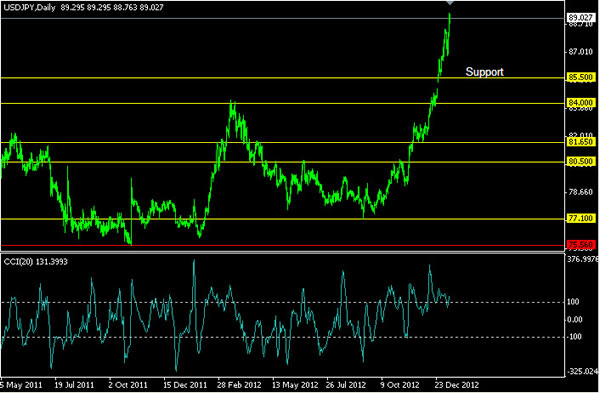This screenshot has height=393, width=600.
Task: Click the 376.9978 CCI scale maximum
Action: (x=582, y=259)
